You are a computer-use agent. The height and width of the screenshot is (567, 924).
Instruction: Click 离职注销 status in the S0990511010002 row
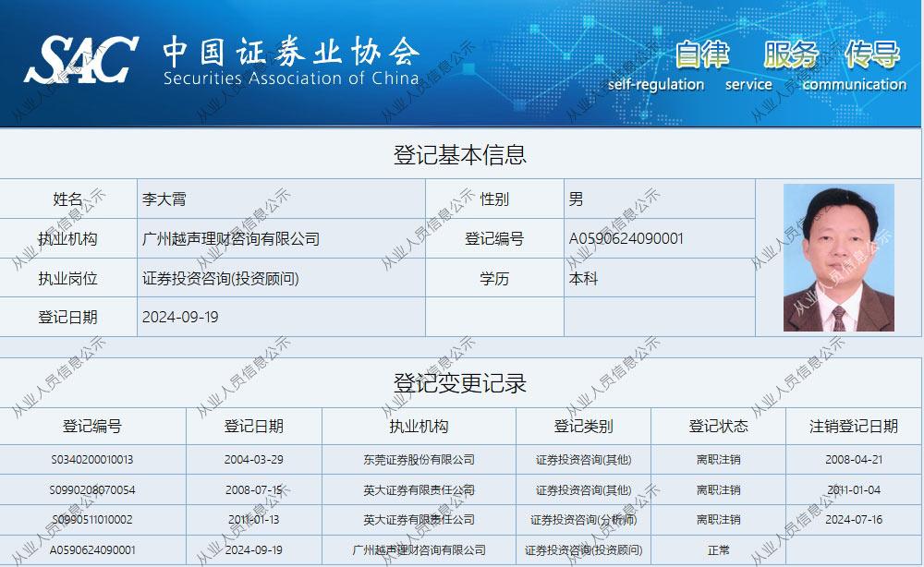click(x=718, y=519)
